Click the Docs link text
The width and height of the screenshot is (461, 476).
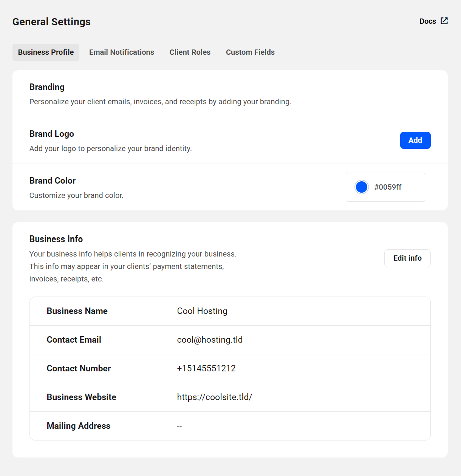tap(428, 21)
